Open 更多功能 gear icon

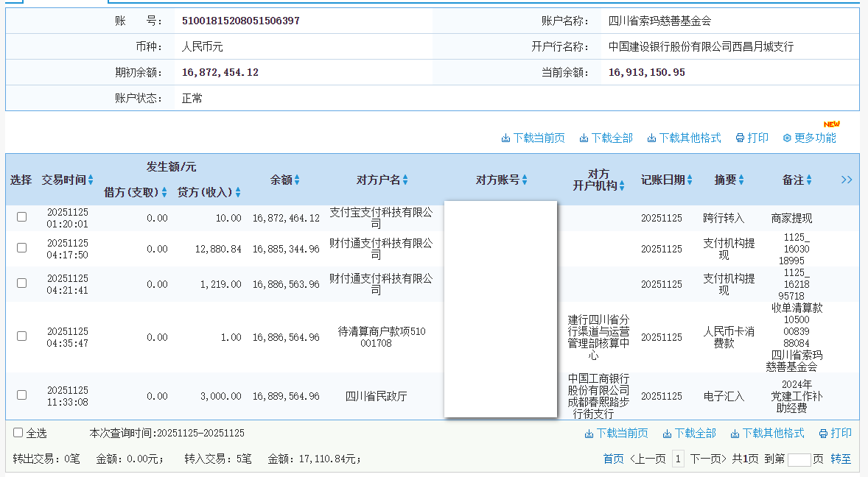click(787, 138)
